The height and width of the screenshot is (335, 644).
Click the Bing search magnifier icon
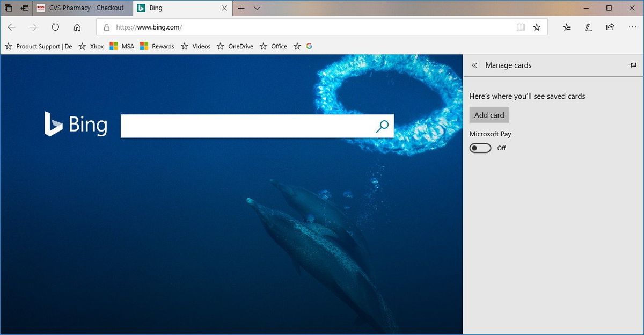pos(382,126)
